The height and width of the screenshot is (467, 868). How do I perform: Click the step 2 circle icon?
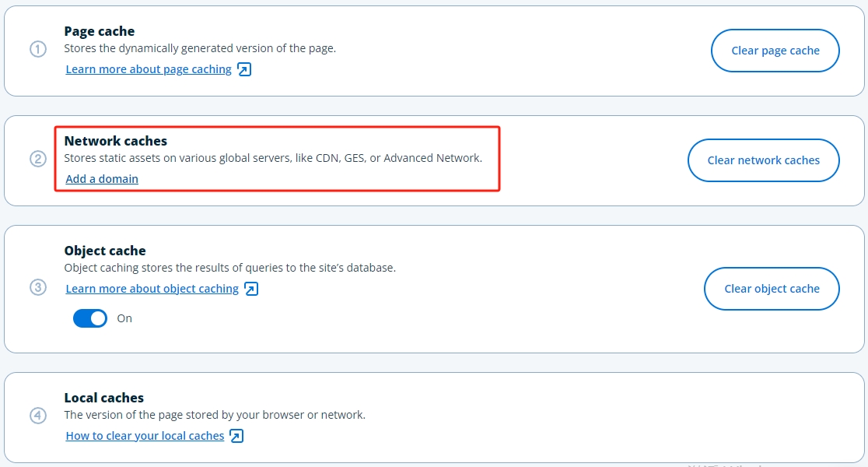click(x=38, y=160)
